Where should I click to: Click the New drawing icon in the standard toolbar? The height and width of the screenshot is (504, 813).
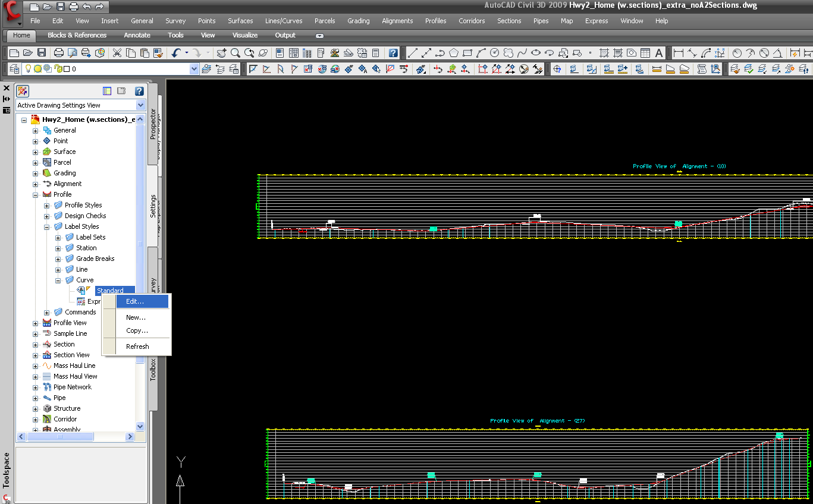click(15, 53)
